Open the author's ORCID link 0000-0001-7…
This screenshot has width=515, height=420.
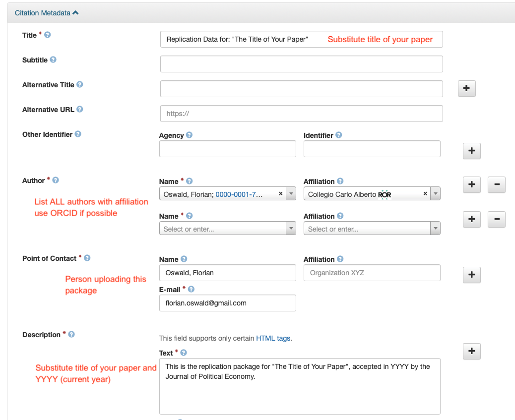[239, 194]
